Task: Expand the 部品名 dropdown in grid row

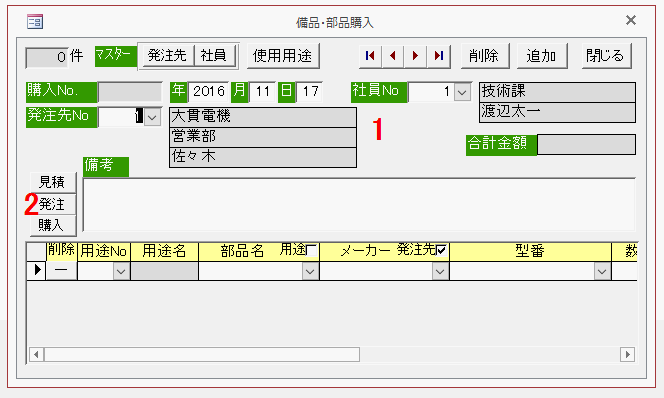Action: (310, 271)
